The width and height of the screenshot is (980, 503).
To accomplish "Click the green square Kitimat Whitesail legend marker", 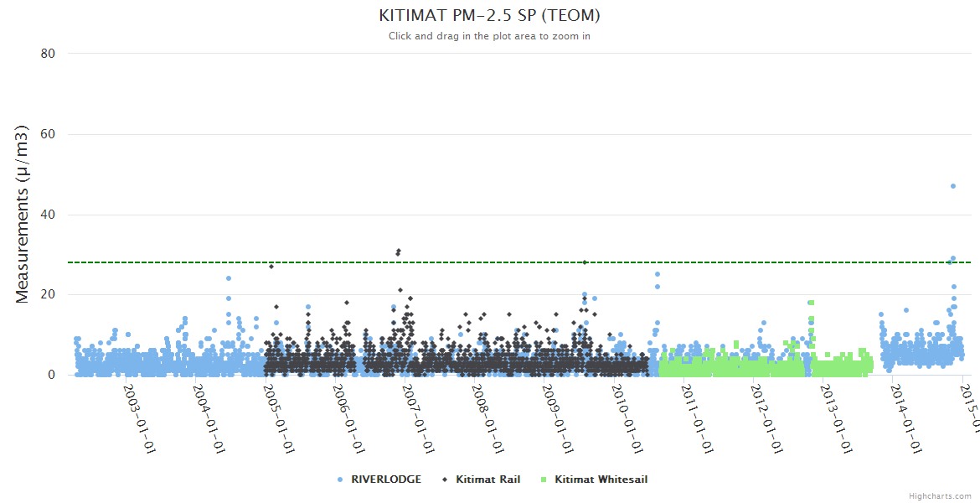I will click(x=544, y=480).
